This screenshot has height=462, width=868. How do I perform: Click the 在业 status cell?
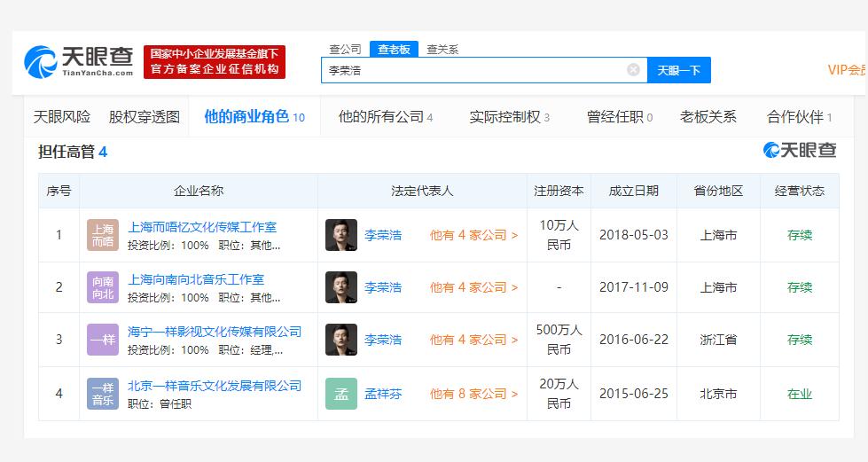pos(800,394)
